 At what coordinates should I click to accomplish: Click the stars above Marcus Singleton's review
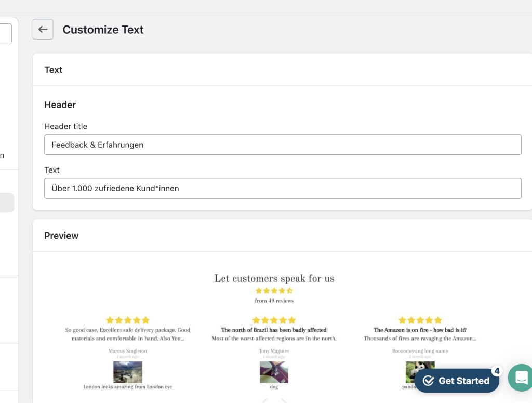click(x=128, y=320)
